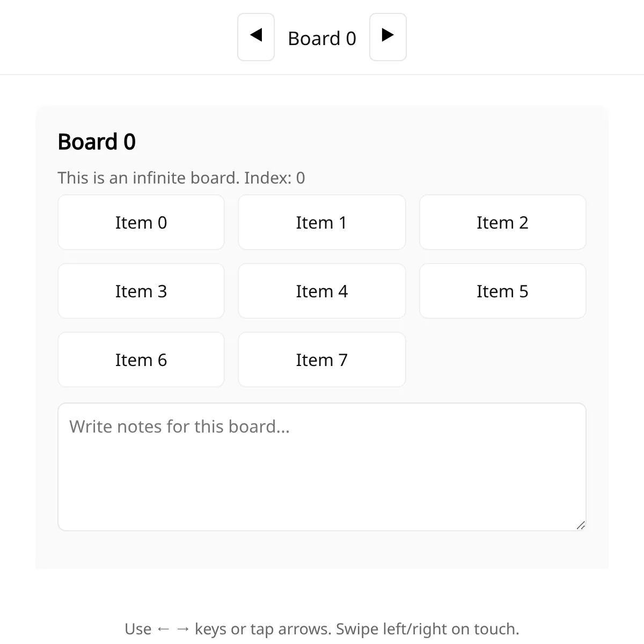Click the empty grid cell beside Item 7

pyautogui.click(x=503, y=360)
